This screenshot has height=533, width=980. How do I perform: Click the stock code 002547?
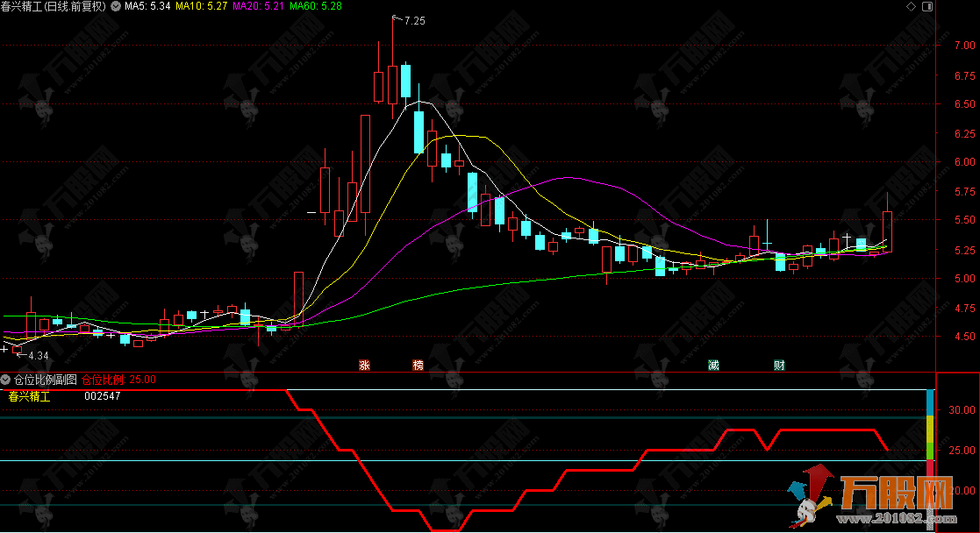[x=103, y=396]
